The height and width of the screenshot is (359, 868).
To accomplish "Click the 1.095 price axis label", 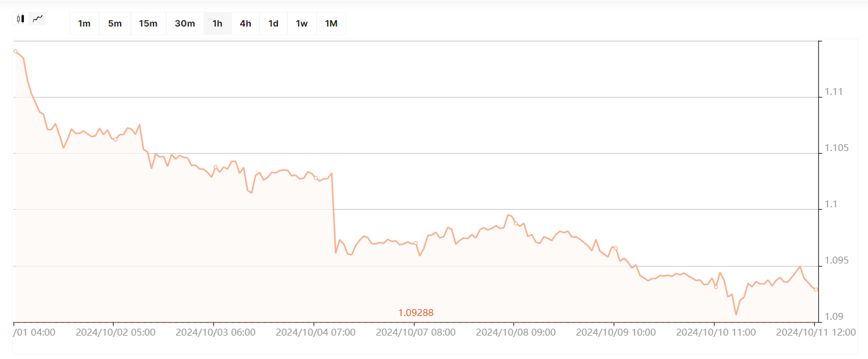I will pyautogui.click(x=837, y=260).
